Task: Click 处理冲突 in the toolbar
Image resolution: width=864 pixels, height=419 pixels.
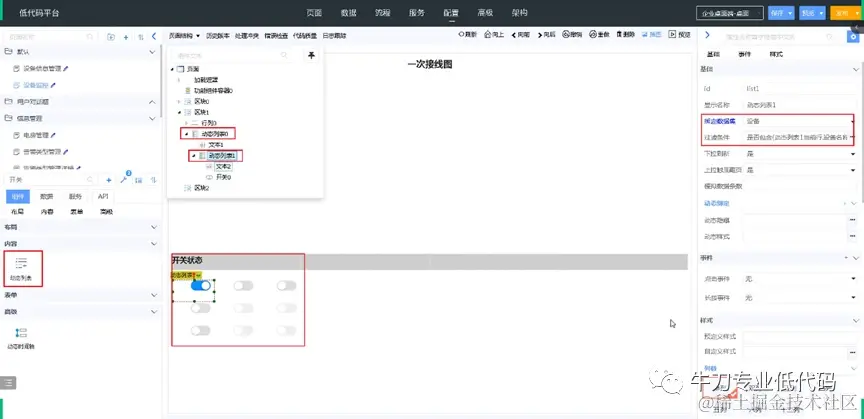Action: pyautogui.click(x=246, y=35)
